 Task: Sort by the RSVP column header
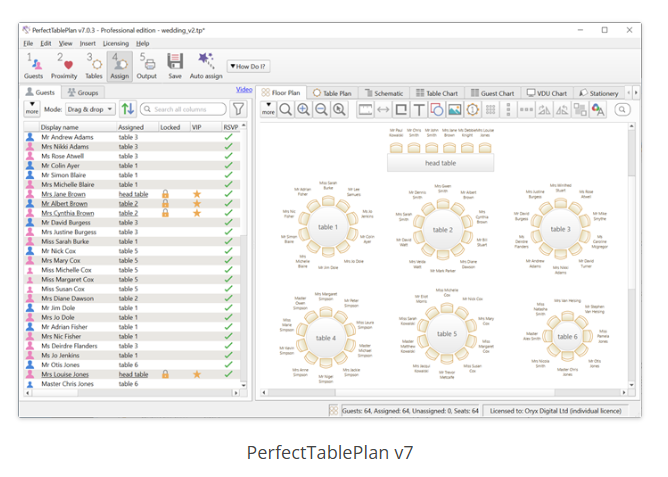[x=230, y=127]
